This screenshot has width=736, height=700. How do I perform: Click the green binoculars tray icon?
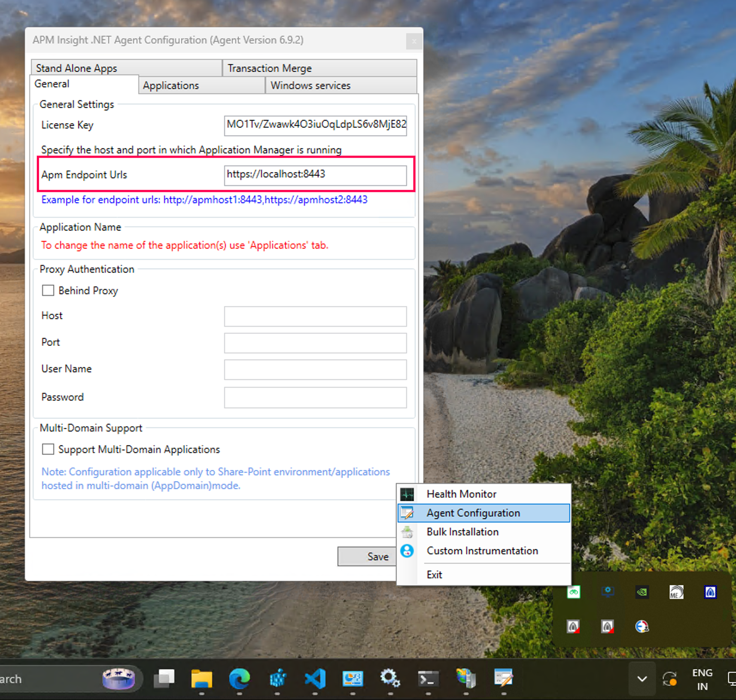[574, 592]
